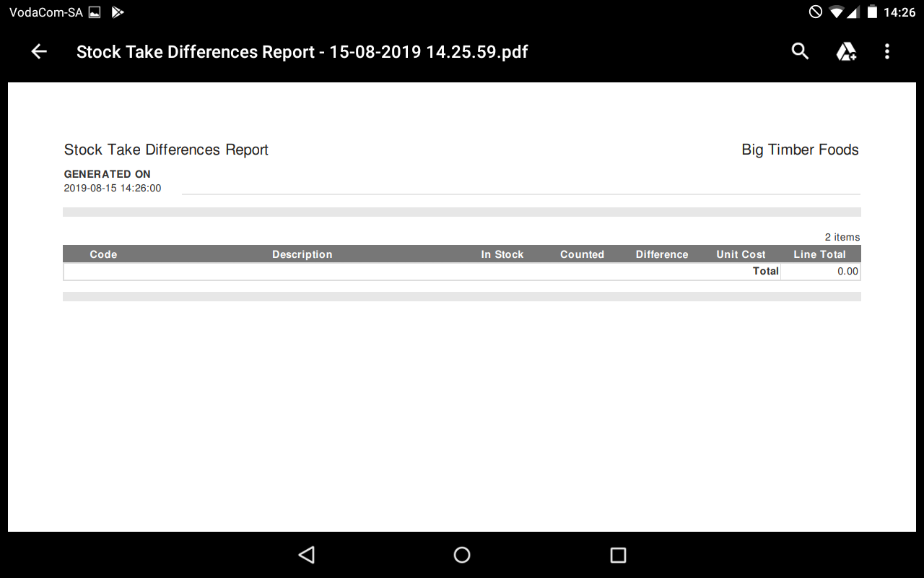Tap the Android home button
Image resolution: width=924 pixels, height=578 pixels.
tap(462, 554)
